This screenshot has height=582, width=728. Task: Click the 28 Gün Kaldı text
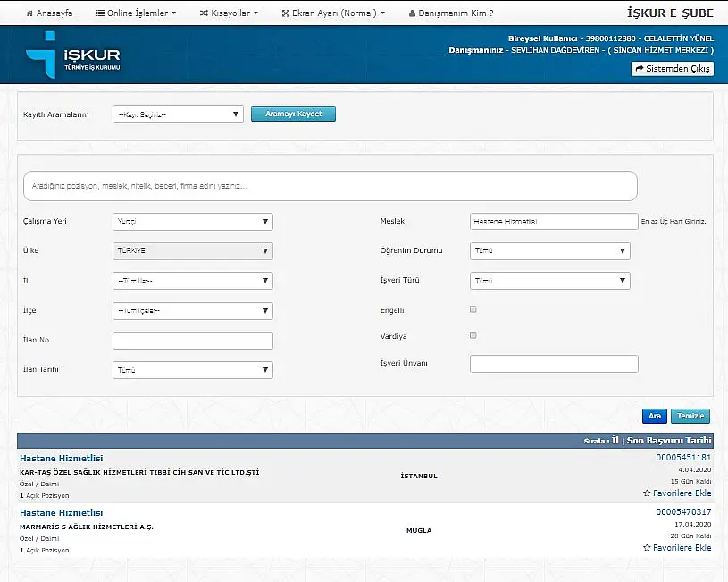click(690, 536)
